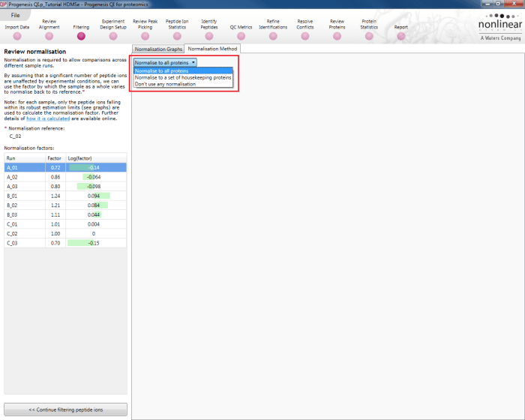Screen dimensions: 525x420
Task: Go to the Import Data workflow step
Action: (x=17, y=32)
